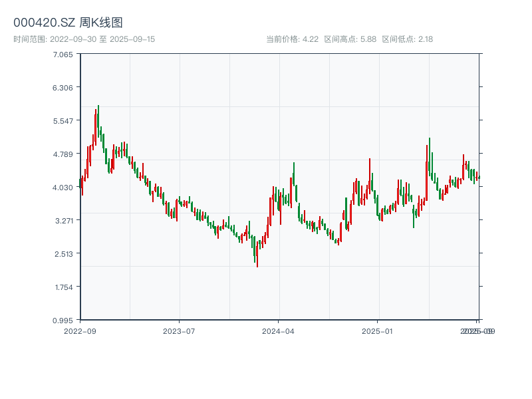Click the tallest green candle at the 5.88 peak
Image resolution: width=532 pixels, height=399 pixels.
(x=98, y=121)
